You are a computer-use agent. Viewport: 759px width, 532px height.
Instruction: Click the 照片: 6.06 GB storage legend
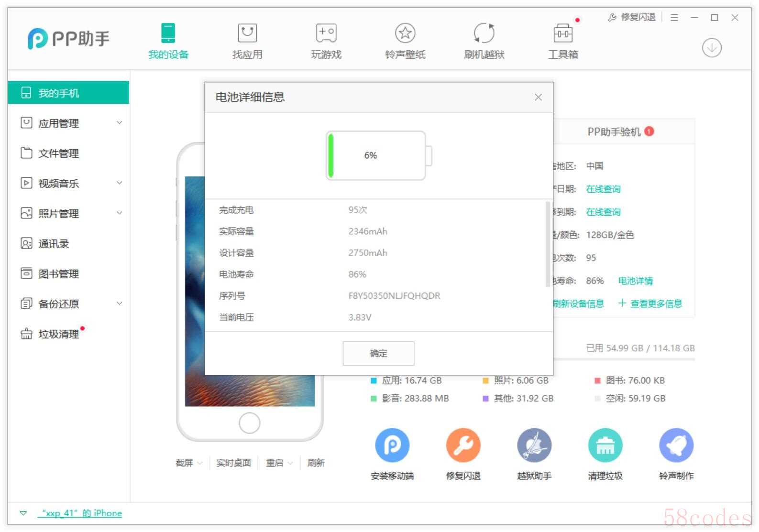(x=516, y=380)
